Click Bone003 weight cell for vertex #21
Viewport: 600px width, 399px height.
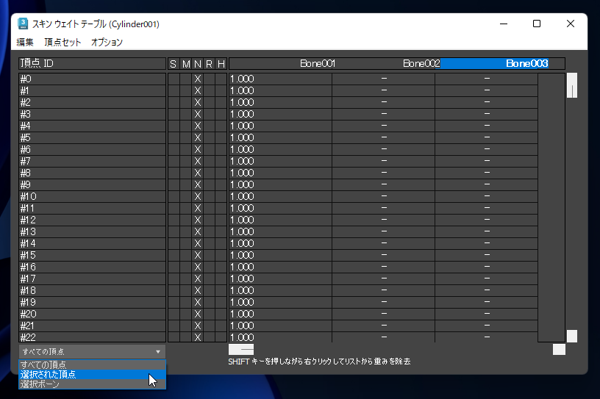[486, 326]
